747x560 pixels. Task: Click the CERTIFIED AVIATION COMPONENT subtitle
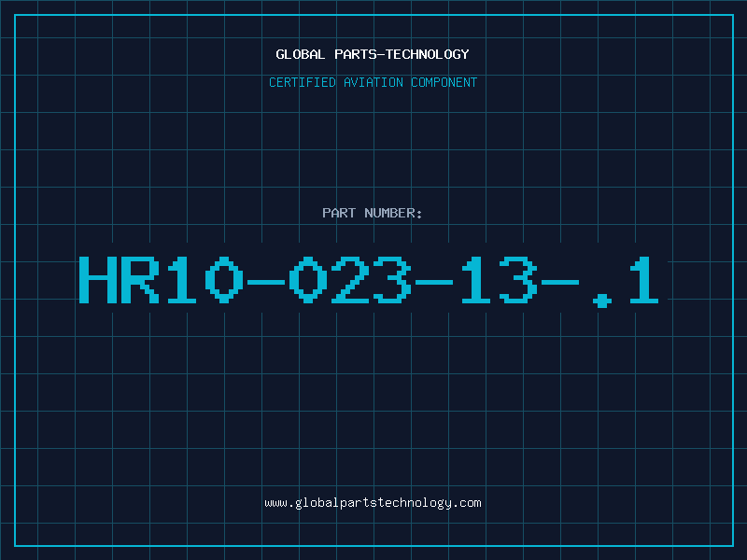tap(373, 82)
